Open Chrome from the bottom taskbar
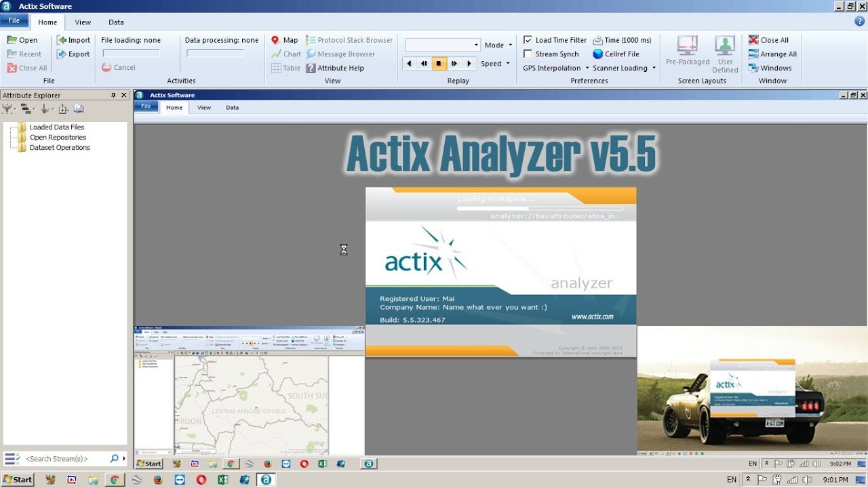This screenshot has width=868, height=488. click(x=115, y=479)
